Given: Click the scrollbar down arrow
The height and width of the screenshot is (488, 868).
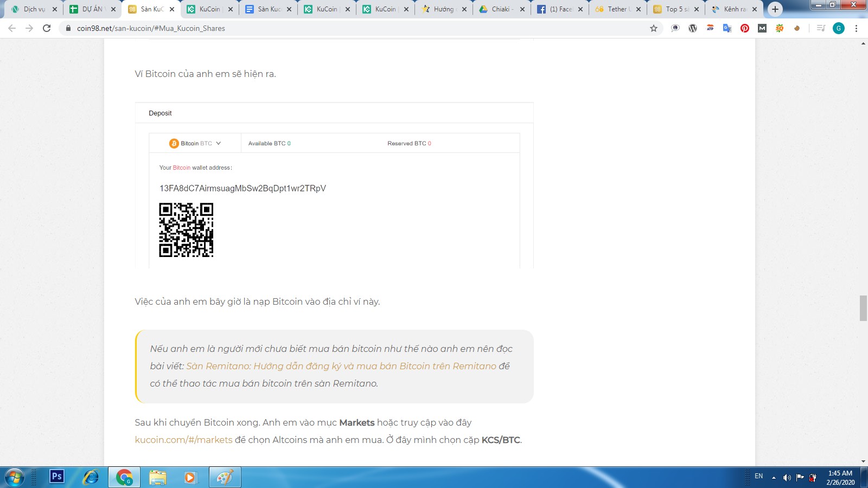Looking at the screenshot, I should point(863,461).
